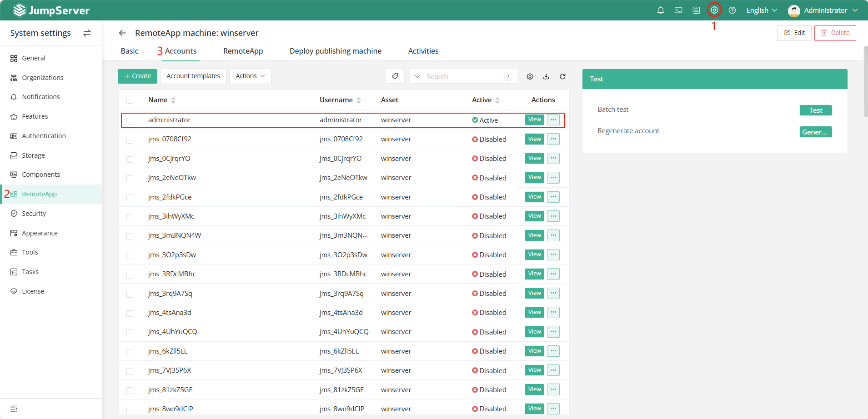868x419 pixels.
Task: Open the Activities tab
Action: pos(423,51)
